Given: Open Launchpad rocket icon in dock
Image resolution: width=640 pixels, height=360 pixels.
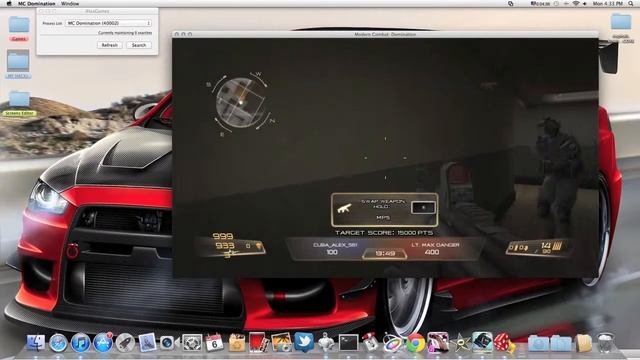Looking at the screenshot, I should tap(125, 342).
